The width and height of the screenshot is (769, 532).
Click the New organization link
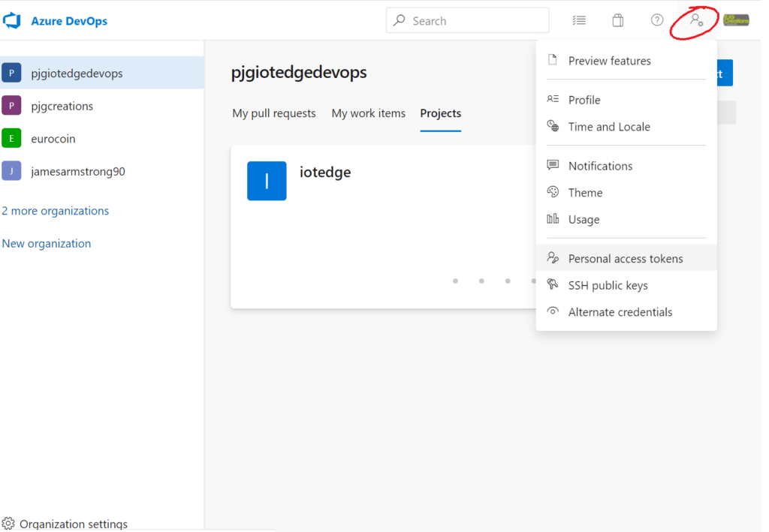click(47, 243)
